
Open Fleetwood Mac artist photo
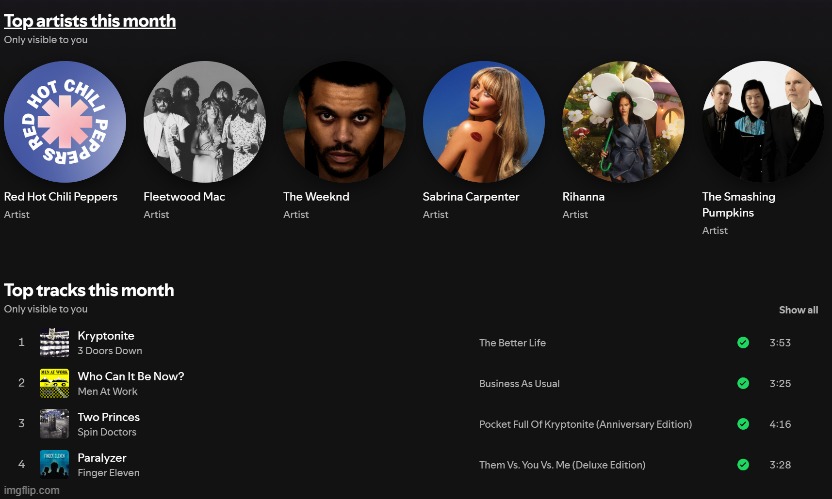(x=205, y=121)
